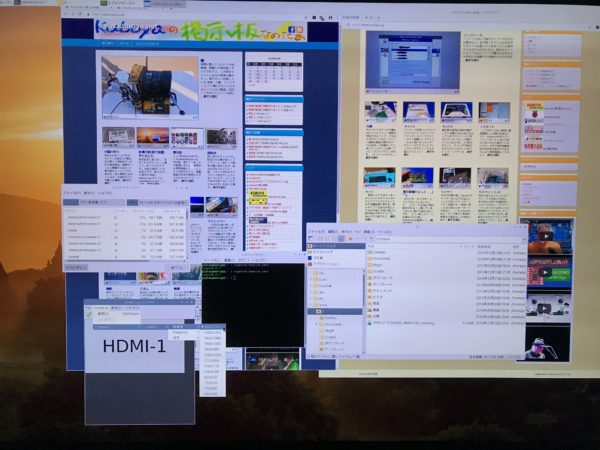Click the orange home icon in the file manager toolbar
This screenshot has width=600, height=450.
click(350, 238)
